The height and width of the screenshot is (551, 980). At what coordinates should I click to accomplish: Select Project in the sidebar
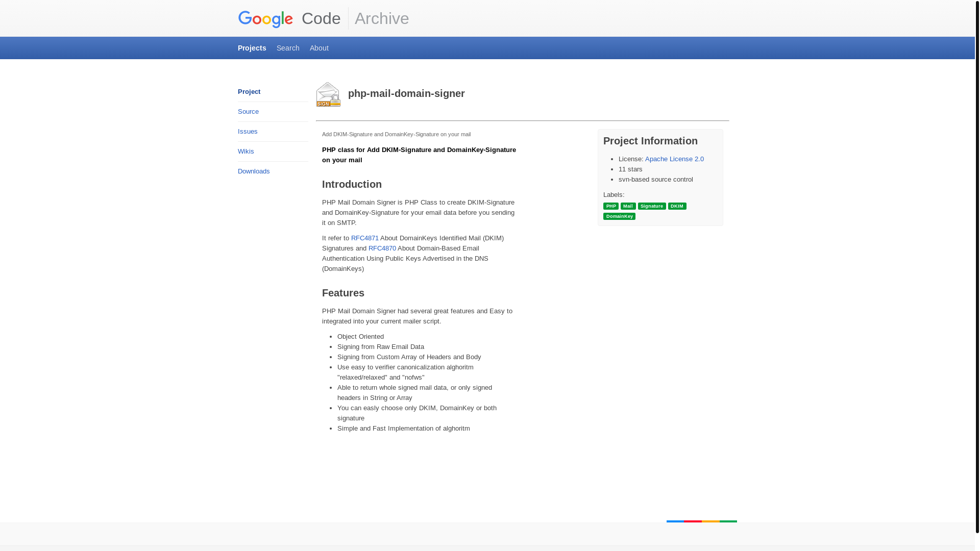pyautogui.click(x=249, y=92)
